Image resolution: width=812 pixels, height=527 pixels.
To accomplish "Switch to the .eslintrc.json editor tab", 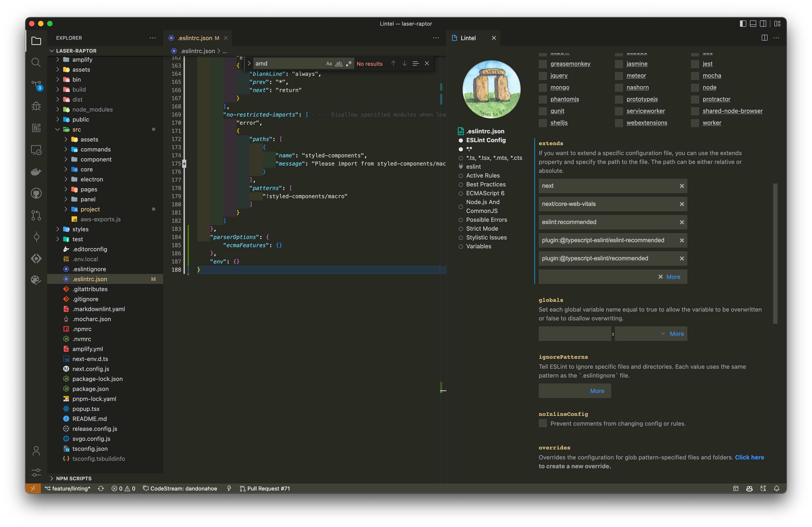I will point(198,38).
